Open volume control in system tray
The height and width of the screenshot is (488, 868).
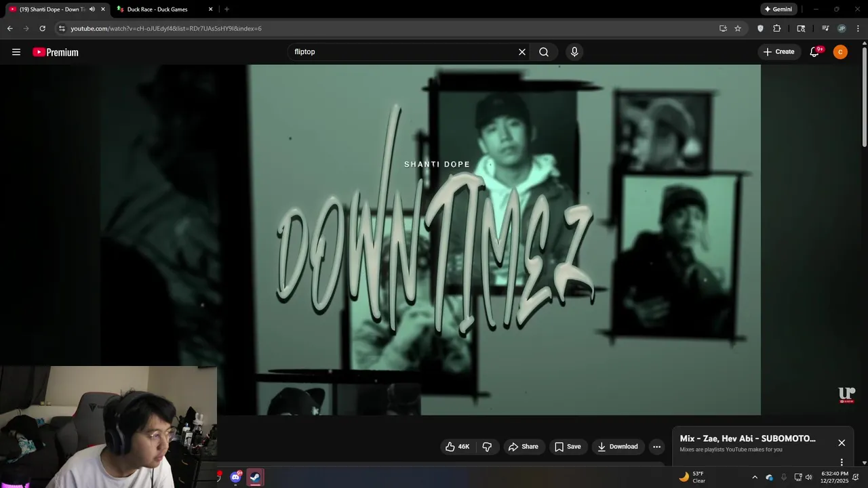pos(808,477)
